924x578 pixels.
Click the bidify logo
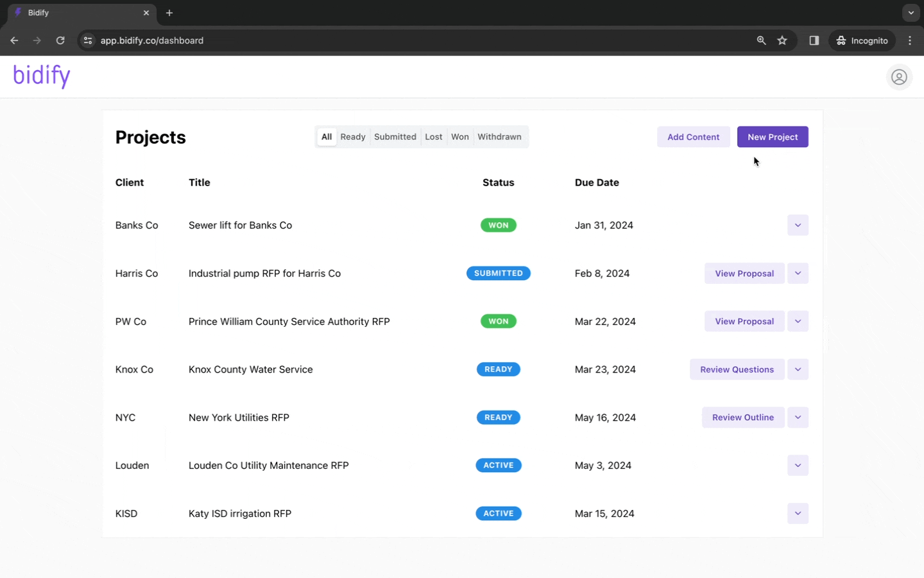[x=42, y=76]
